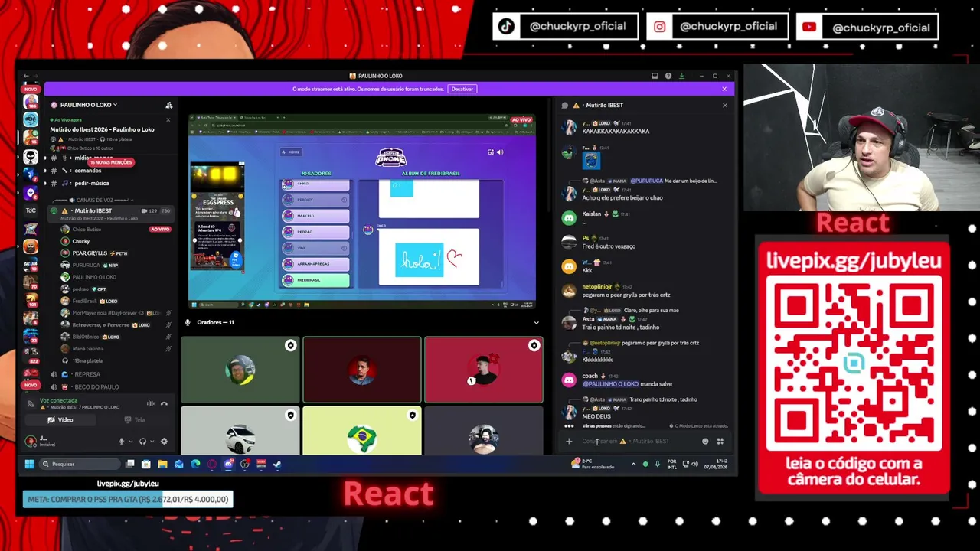Screen dimensions: 980x551
Task: Select Chico Butico in voice member list
Action: coord(109,230)
